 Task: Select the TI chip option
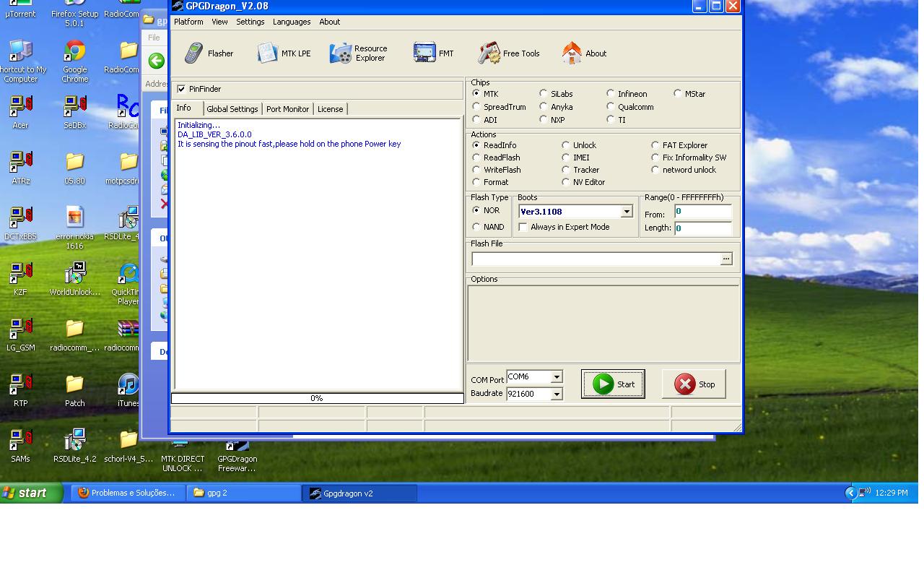tap(611, 120)
